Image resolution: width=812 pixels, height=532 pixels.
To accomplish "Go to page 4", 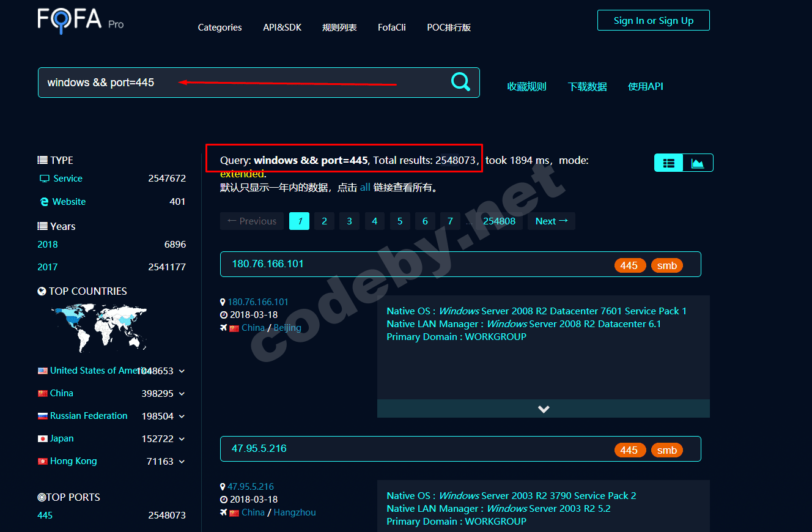I will click(375, 221).
